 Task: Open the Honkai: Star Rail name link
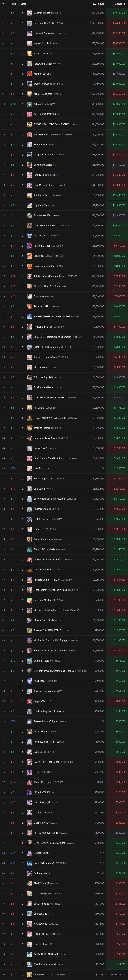click(42, 43)
